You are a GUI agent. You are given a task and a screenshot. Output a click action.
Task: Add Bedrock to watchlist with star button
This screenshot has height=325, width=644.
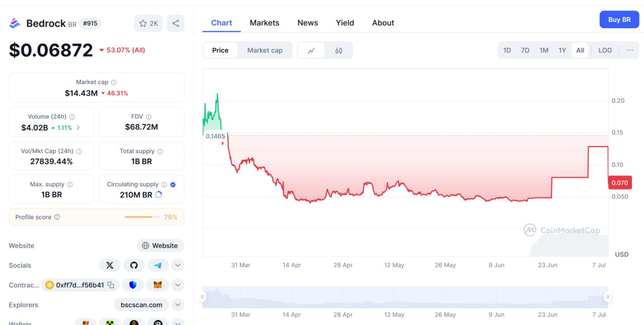coord(148,23)
